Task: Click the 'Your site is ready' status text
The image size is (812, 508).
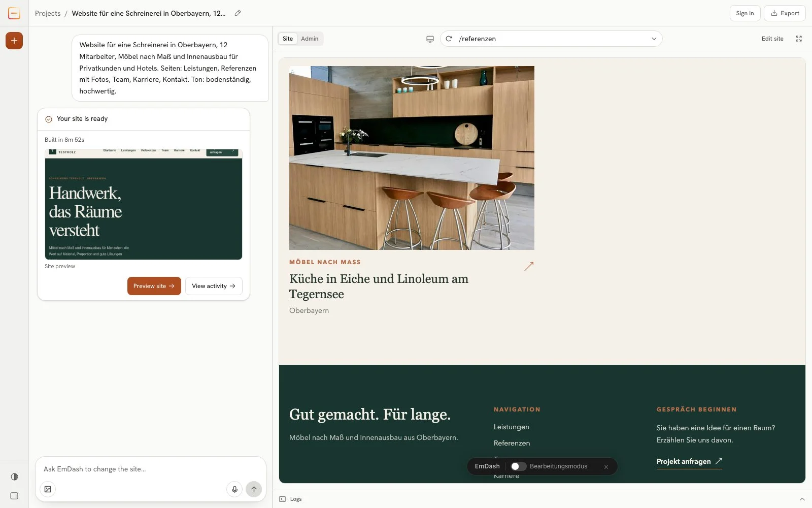Action: [82, 119]
